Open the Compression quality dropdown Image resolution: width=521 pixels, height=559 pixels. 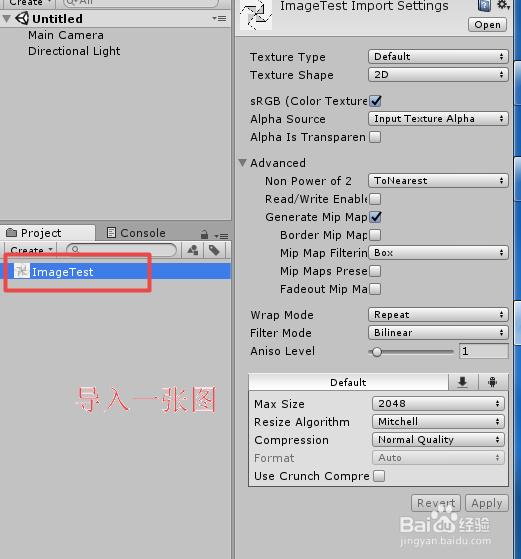point(439,440)
